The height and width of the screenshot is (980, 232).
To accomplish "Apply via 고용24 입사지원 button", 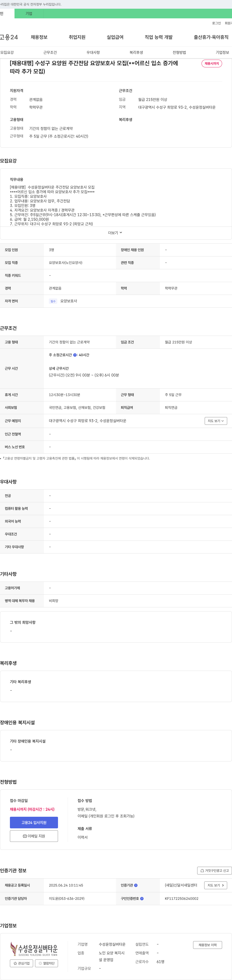I will (x=34, y=823).
